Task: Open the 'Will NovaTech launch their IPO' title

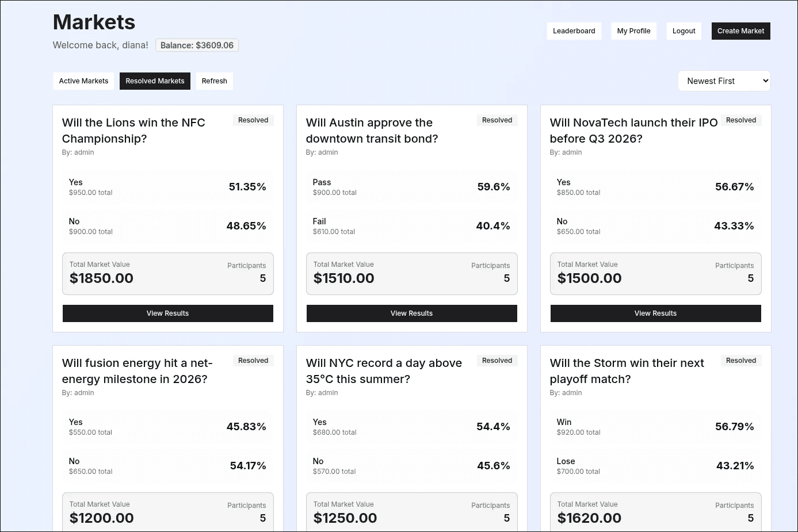Action: click(633, 131)
